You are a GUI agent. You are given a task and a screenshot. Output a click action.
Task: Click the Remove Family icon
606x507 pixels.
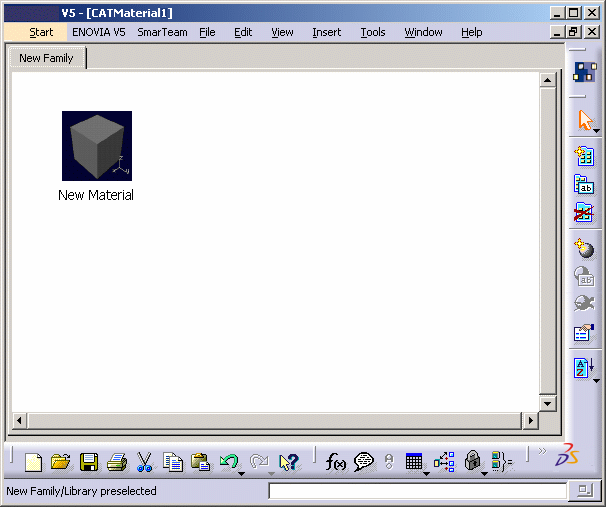tap(584, 213)
